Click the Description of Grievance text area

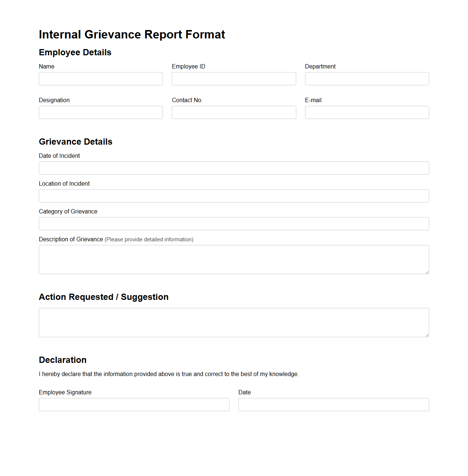pyautogui.click(x=234, y=259)
